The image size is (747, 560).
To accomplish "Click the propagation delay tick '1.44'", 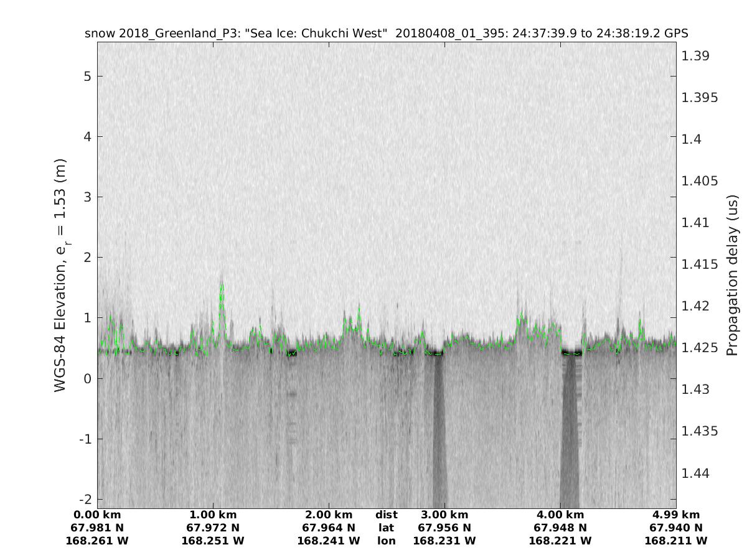I will tap(695, 474).
